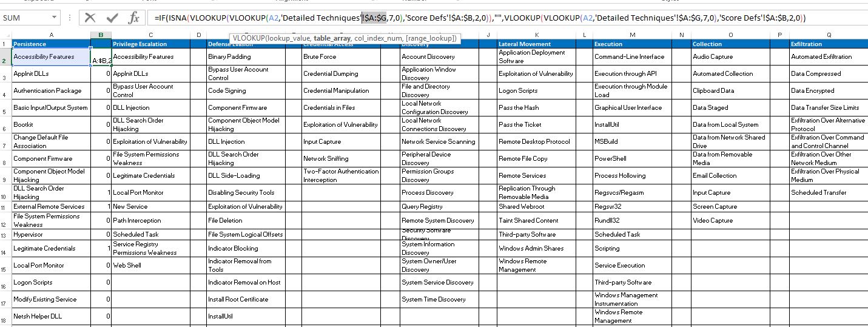Click the Persistence header cell
The image size is (868, 327).
pos(51,44)
